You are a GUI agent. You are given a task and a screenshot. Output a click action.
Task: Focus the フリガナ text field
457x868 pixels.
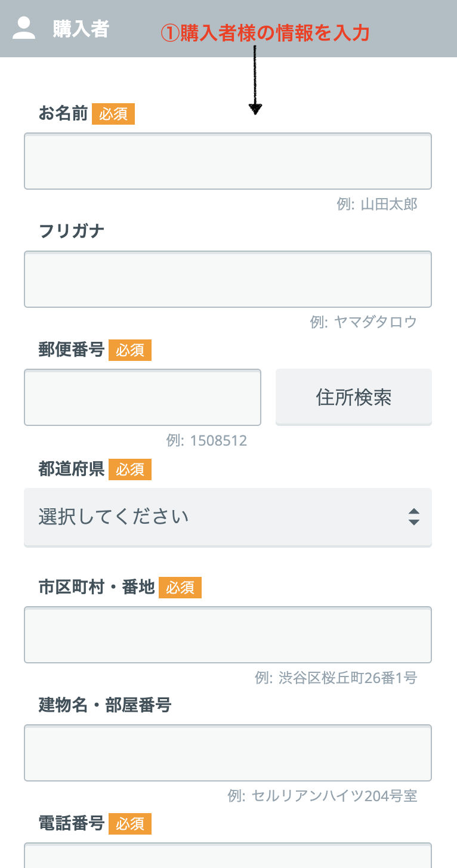227,279
